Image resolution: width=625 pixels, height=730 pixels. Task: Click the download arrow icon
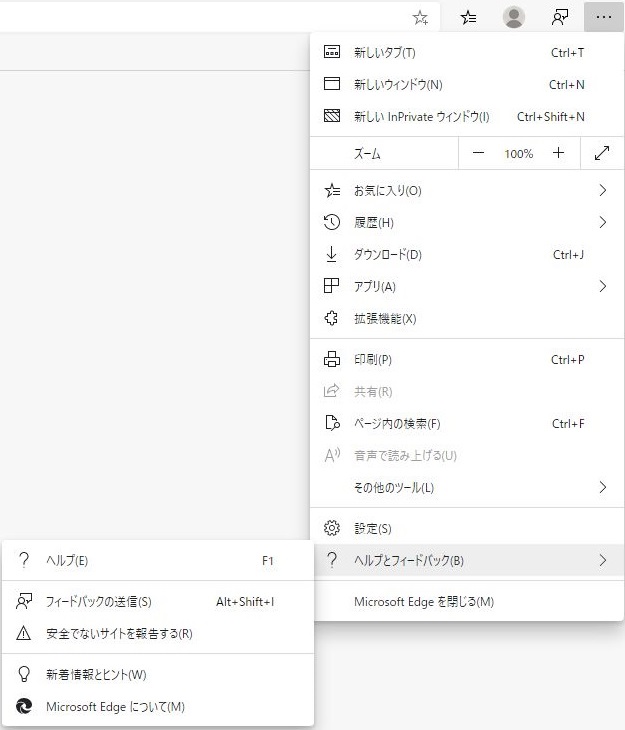click(x=332, y=254)
